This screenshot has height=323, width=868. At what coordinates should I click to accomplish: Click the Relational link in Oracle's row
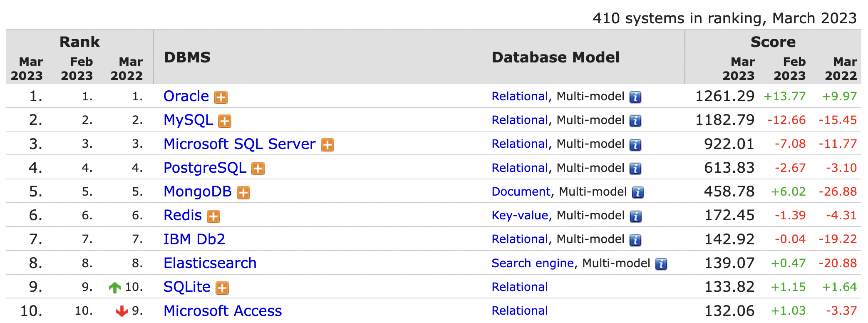click(520, 96)
